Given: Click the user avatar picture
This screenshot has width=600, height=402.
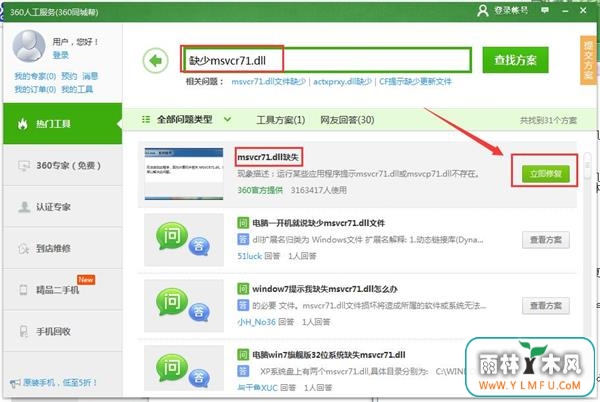Looking at the screenshot, I should (29, 46).
